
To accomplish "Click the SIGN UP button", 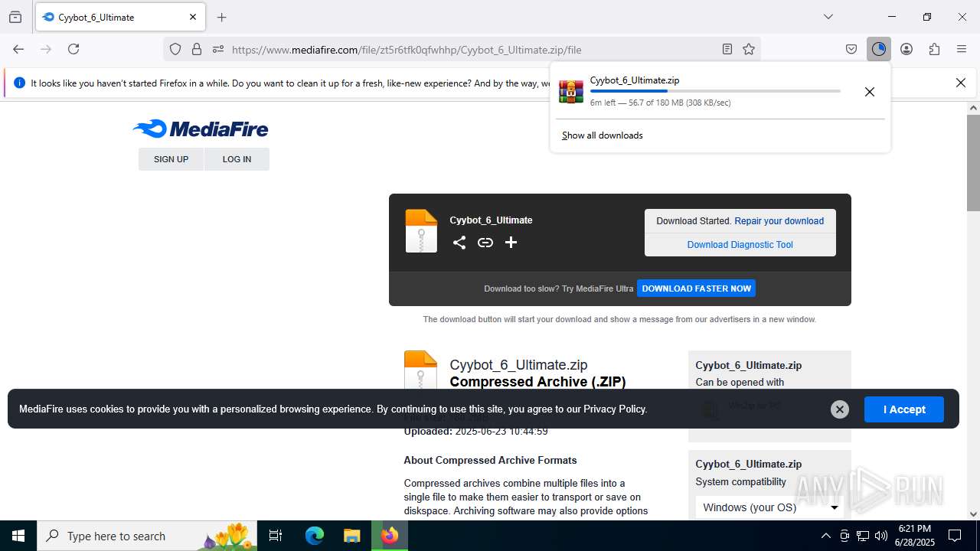I will pyautogui.click(x=171, y=159).
